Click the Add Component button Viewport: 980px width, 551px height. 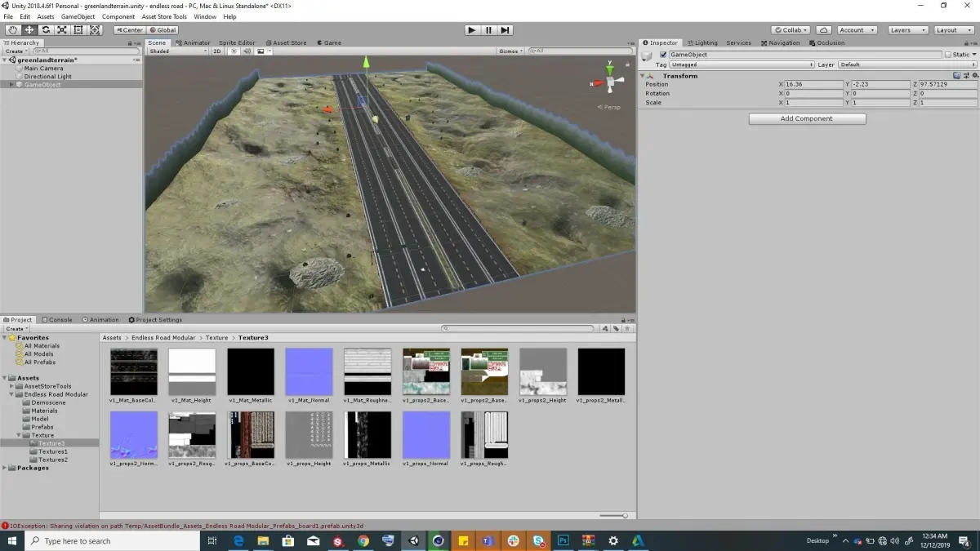pos(807,118)
